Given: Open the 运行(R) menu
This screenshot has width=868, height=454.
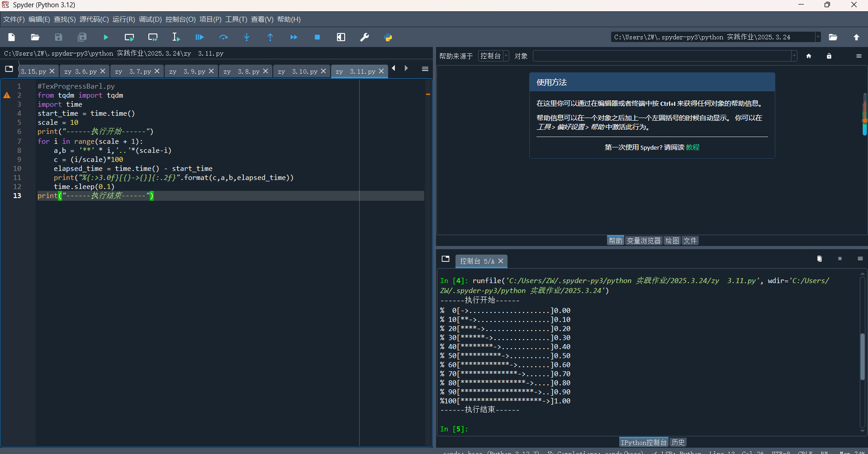Looking at the screenshot, I should (124, 19).
